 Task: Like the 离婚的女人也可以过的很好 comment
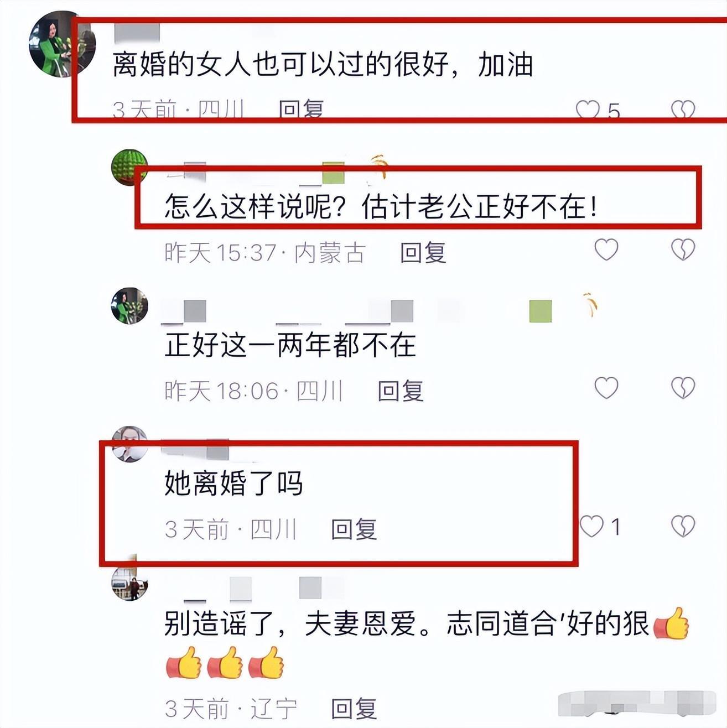click(x=588, y=110)
